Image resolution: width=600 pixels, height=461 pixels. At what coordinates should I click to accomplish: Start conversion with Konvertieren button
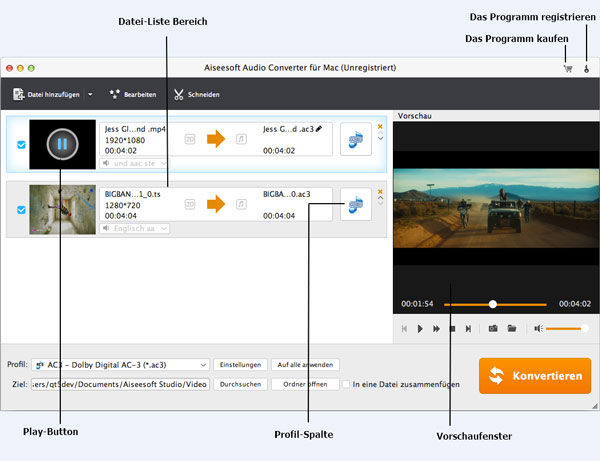[x=535, y=376]
